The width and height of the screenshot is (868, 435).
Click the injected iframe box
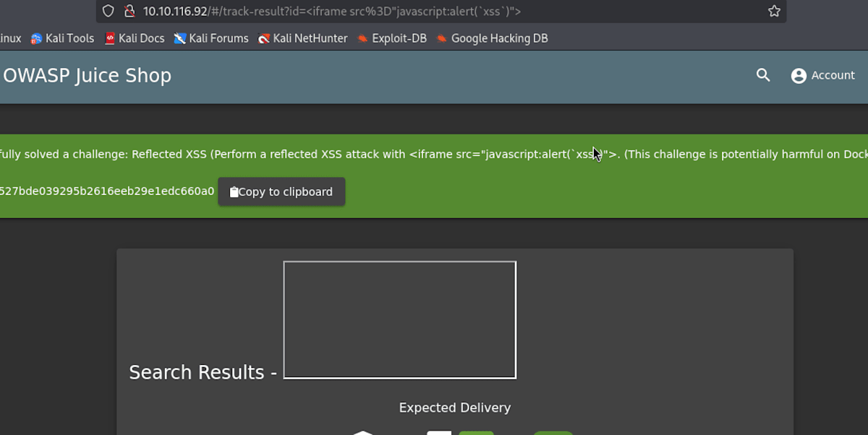click(x=400, y=319)
